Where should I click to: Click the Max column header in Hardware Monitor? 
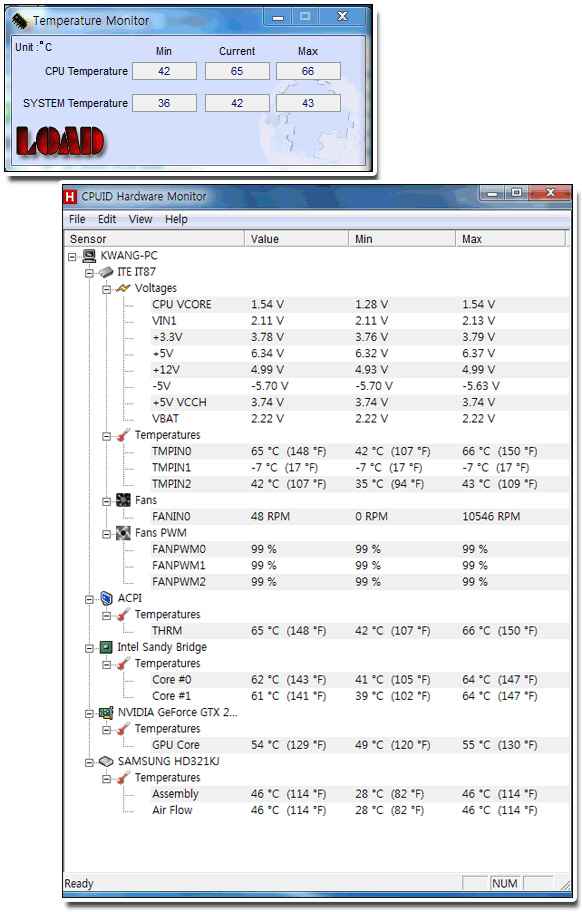click(x=510, y=238)
